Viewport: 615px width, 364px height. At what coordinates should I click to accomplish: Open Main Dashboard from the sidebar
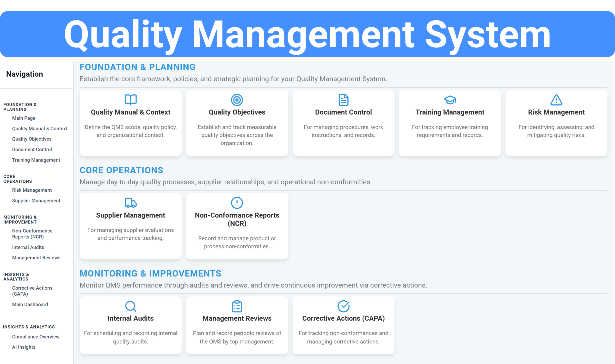pyautogui.click(x=30, y=304)
